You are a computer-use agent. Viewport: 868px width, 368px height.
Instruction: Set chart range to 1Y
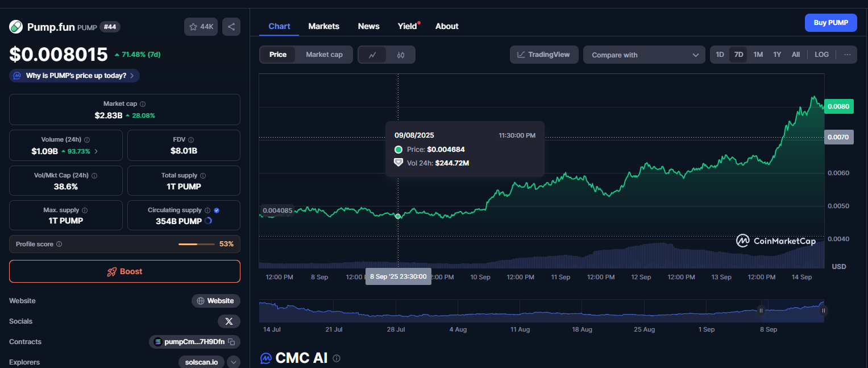coord(777,55)
